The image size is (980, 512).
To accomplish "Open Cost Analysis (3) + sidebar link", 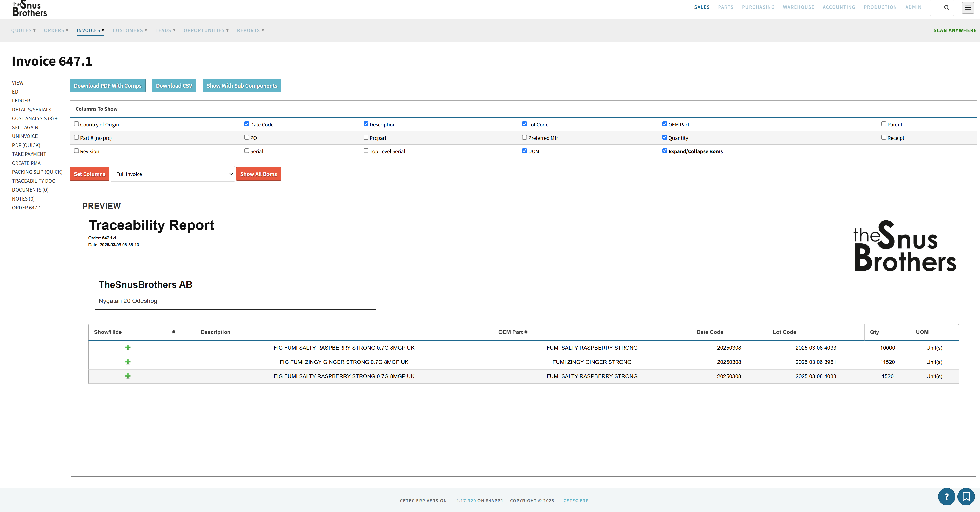I will pos(35,119).
